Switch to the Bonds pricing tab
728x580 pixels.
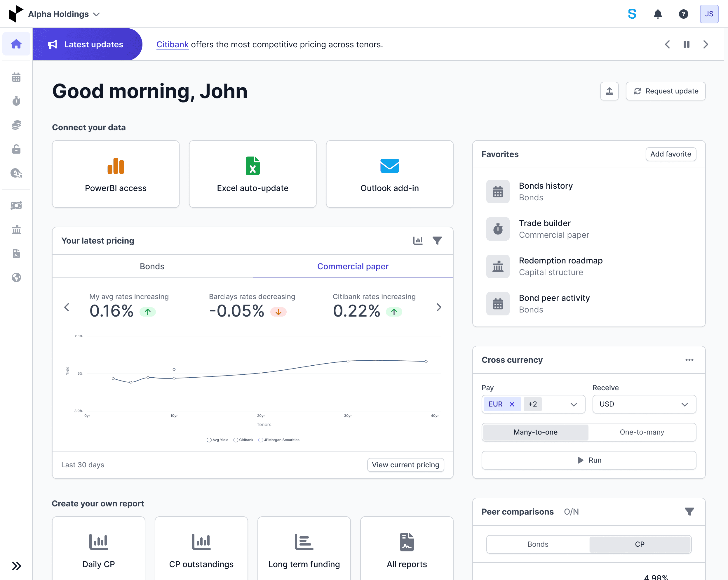[152, 266]
